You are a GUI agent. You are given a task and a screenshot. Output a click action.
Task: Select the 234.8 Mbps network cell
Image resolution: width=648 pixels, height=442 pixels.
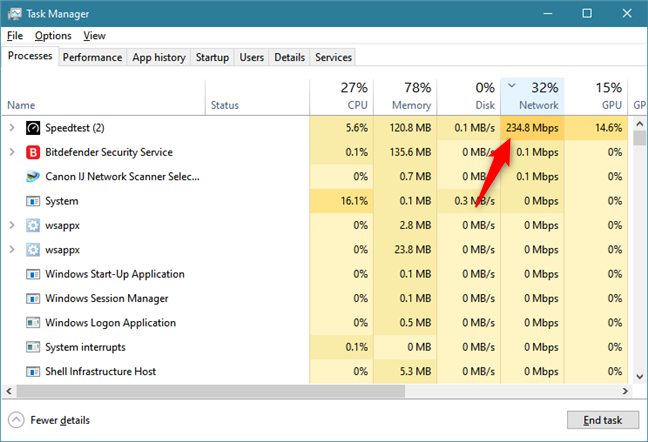pyautogui.click(x=532, y=128)
